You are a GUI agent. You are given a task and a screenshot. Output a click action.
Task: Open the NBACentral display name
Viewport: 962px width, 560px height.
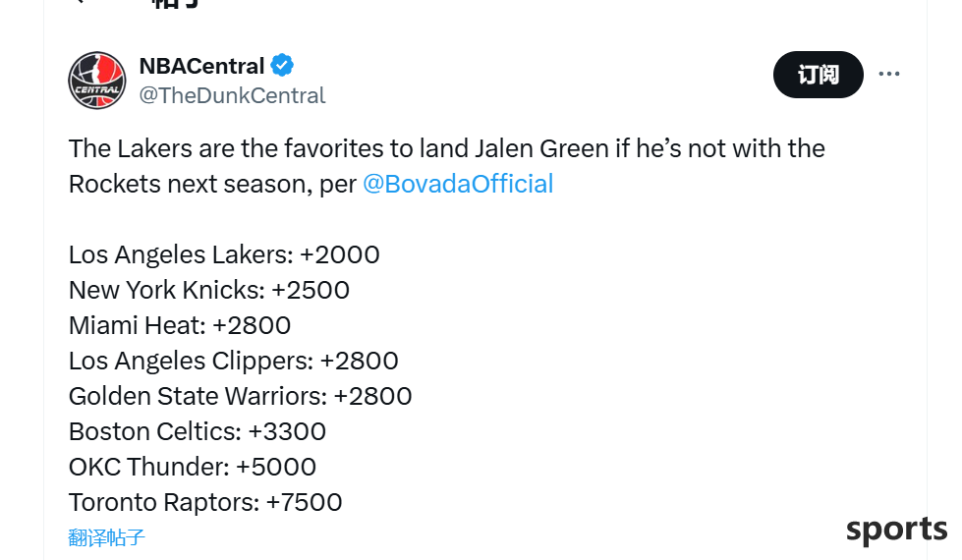201,66
